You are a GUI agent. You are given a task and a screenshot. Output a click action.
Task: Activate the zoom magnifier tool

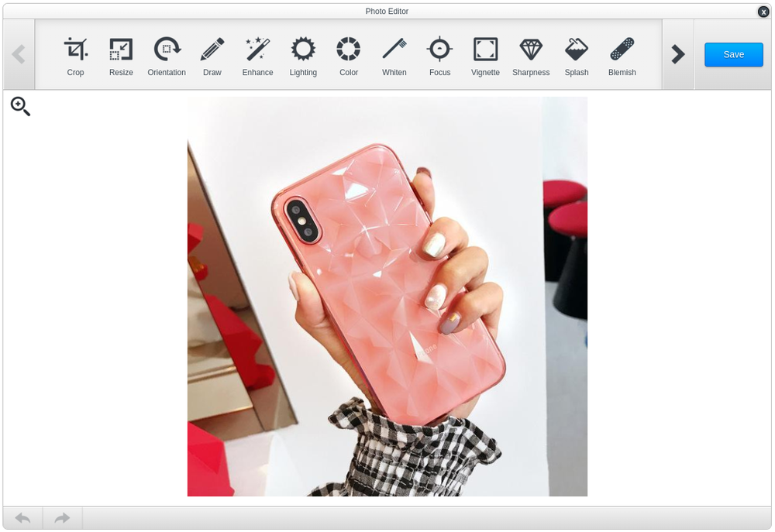tap(19, 106)
